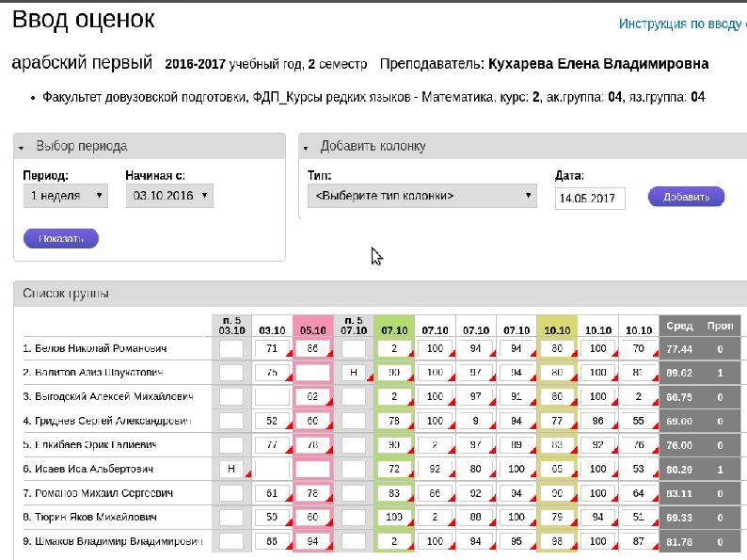Click Валитов's empty 05.10 grade cell
The height and width of the screenshot is (560, 747).
click(x=313, y=372)
